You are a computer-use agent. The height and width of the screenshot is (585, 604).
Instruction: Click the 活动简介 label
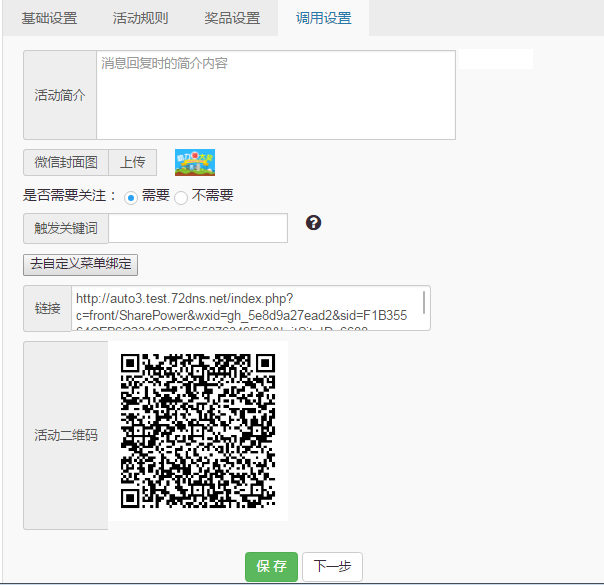[x=60, y=95]
